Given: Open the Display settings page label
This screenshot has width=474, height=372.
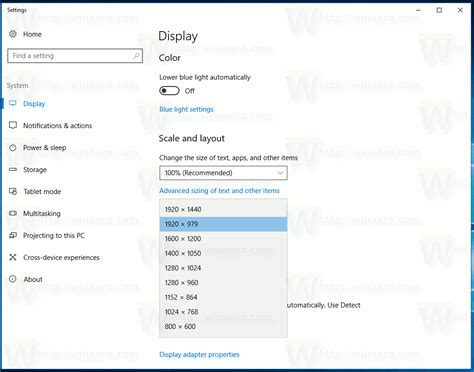Looking at the screenshot, I should click(34, 104).
